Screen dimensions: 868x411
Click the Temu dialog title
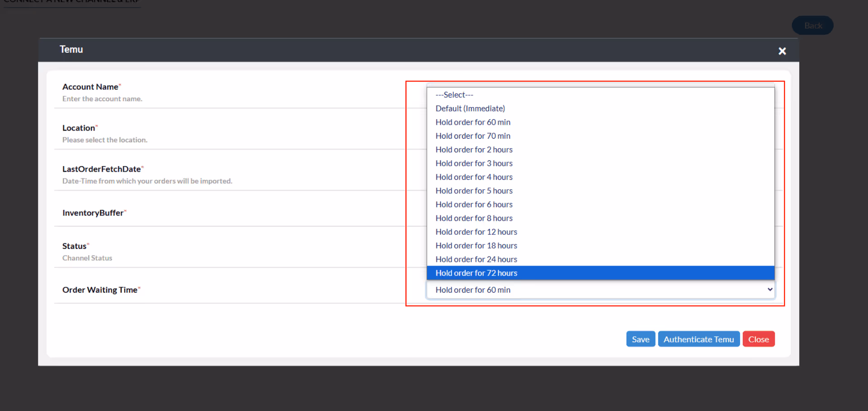tap(71, 49)
